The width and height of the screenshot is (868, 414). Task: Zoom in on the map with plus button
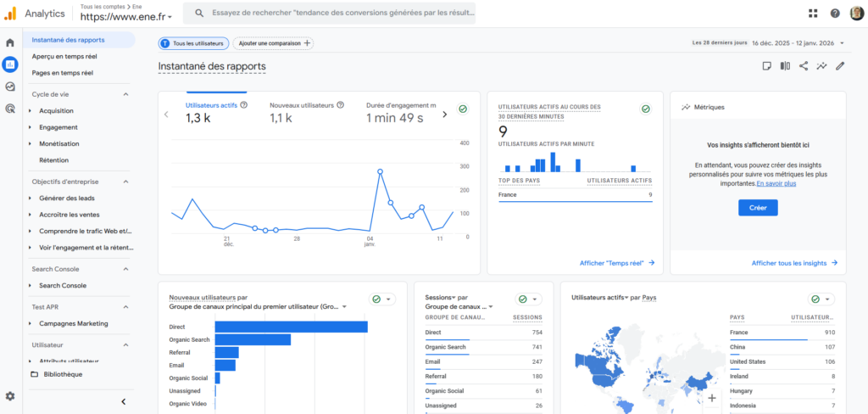[712, 398]
